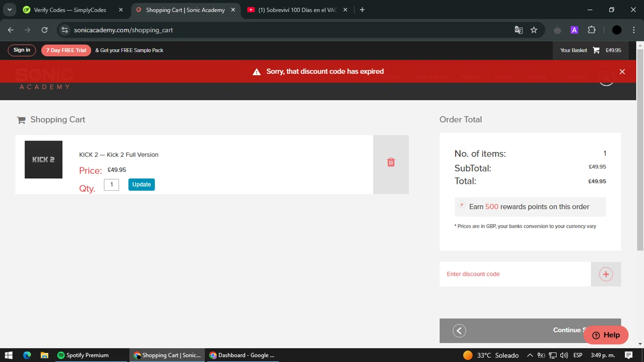644x362 pixels.
Task: Click the purple A extension icon
Action: click(574, 30)
